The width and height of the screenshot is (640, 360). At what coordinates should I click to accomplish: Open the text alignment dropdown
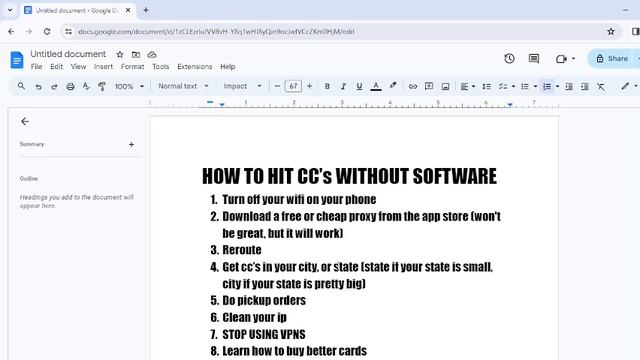tap(467, 87)
